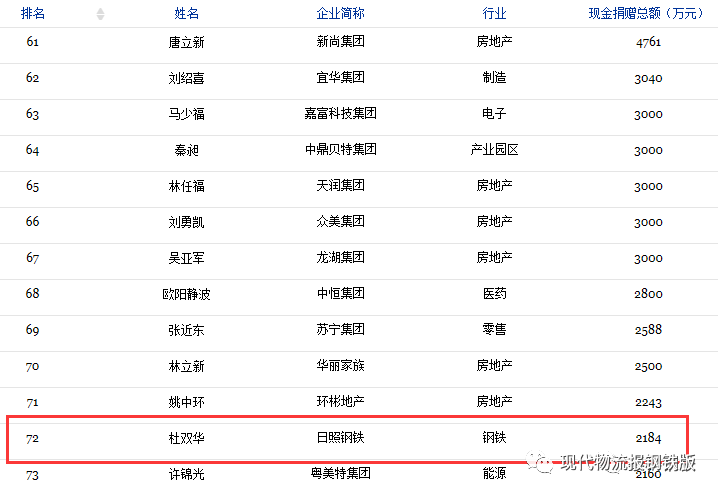Select the name 刘勇凯
The height and width of the screenshot is (494, 718).
tap(186, 222)
